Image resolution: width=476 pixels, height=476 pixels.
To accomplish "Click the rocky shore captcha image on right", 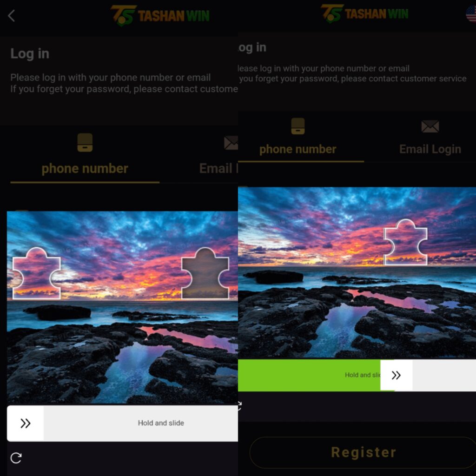I will click(x=357, y=273).
